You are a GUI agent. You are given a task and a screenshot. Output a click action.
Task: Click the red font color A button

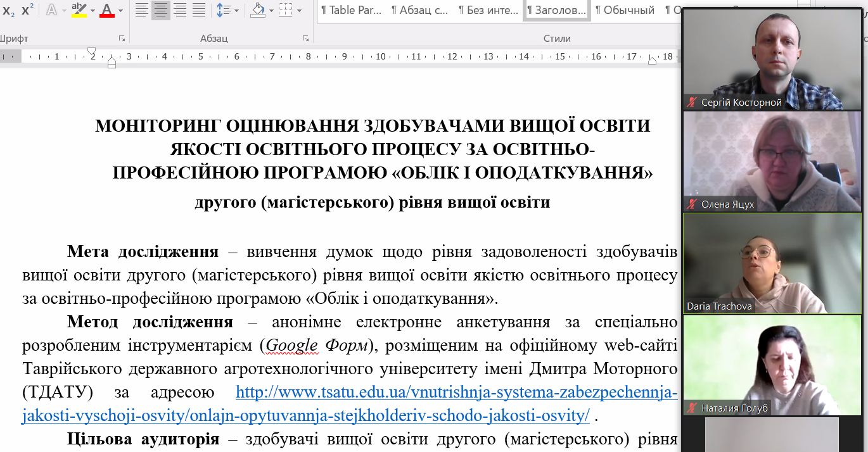coord(106,10)
